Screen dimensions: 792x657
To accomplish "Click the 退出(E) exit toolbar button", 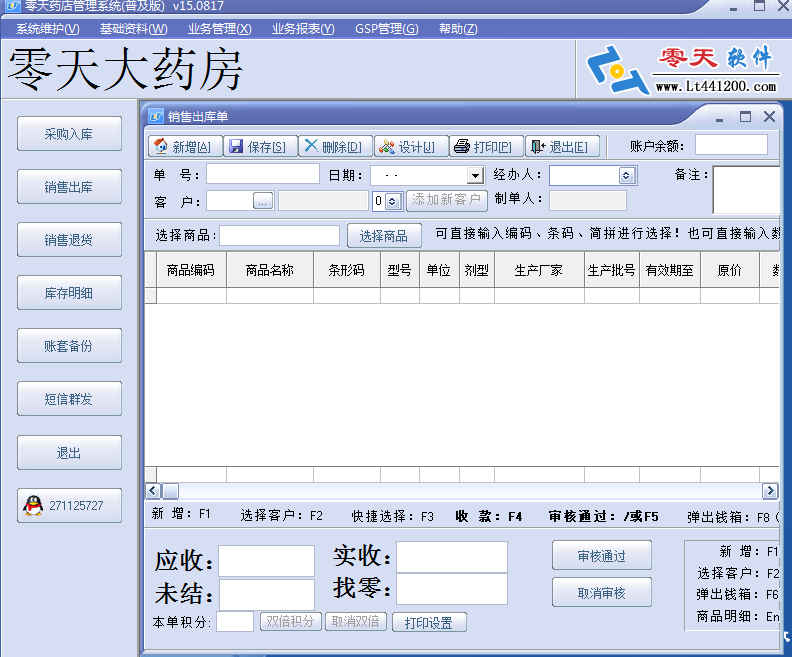I will (x=562, y=146).
